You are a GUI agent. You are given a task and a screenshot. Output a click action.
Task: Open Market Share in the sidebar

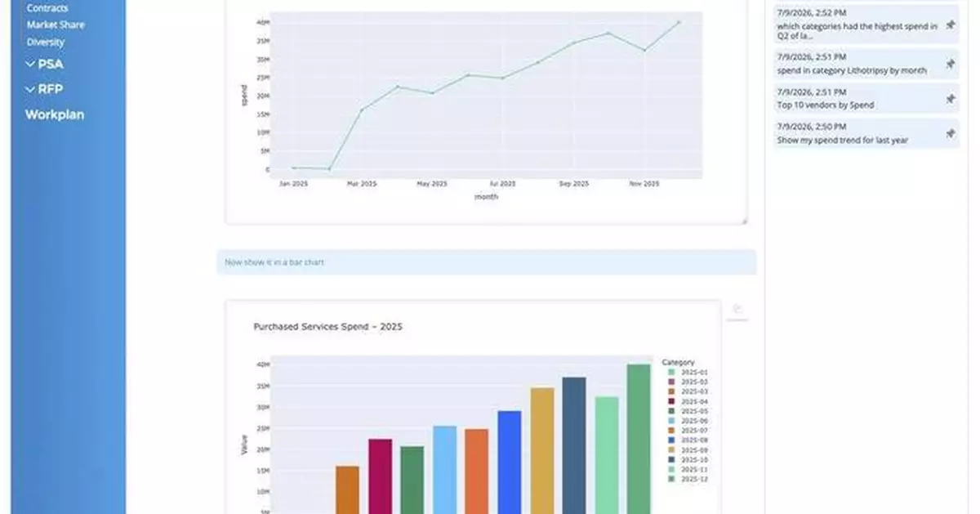56,25
